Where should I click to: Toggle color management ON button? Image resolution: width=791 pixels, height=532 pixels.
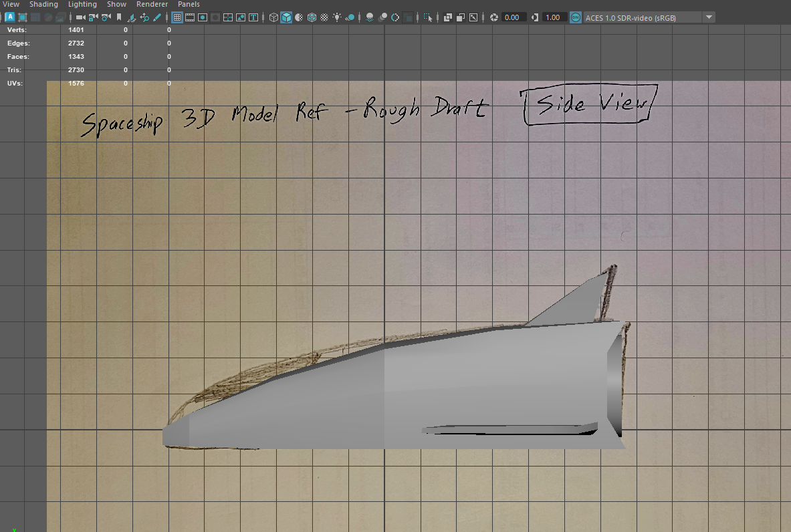point(576,17)
